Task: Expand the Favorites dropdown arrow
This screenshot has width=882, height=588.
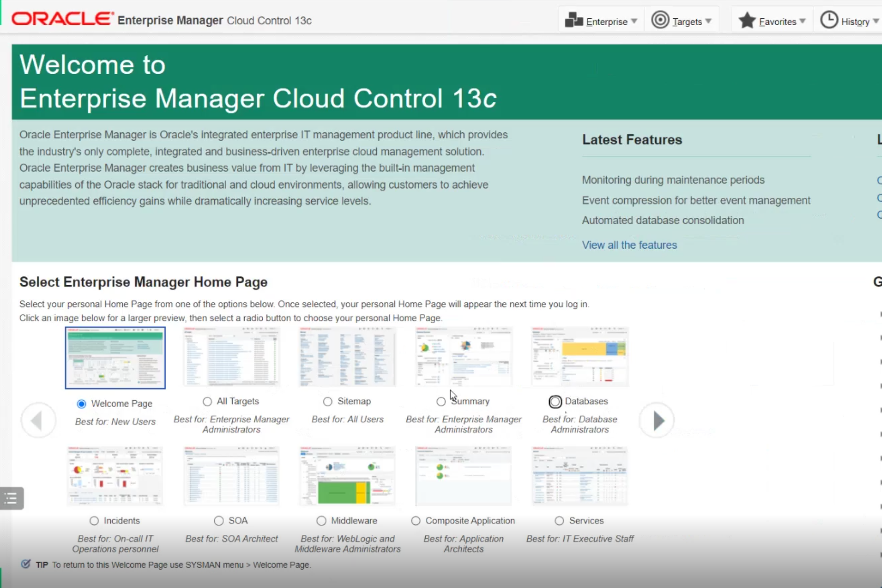Action: 802,21
